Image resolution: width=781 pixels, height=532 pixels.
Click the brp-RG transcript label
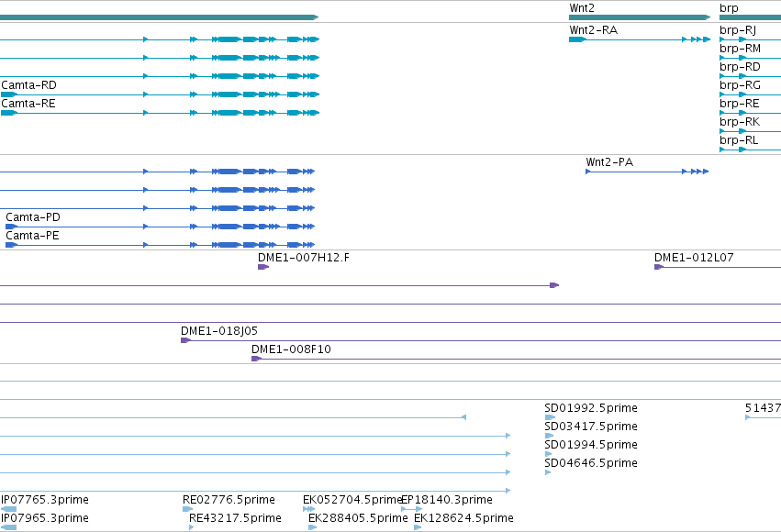740,85
